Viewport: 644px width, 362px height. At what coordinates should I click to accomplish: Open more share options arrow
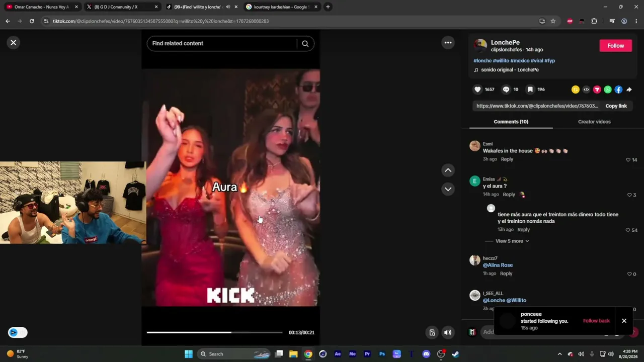[x=629, y=89]
